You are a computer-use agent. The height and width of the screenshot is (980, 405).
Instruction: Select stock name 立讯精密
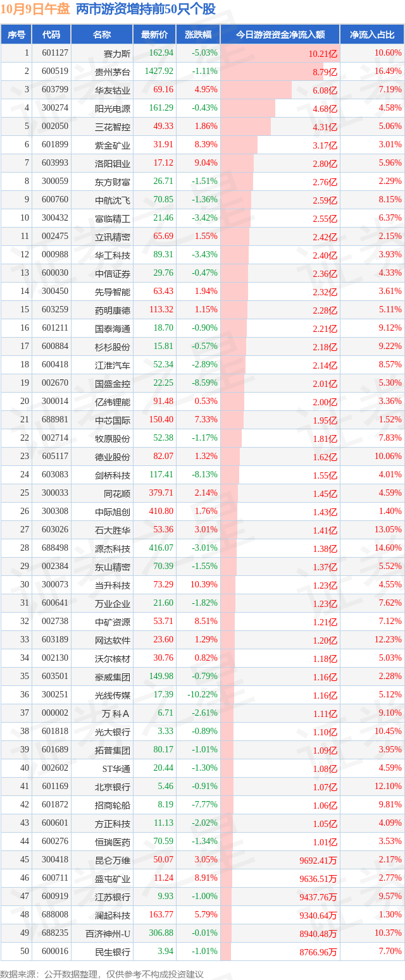pyautogui.click(x=113, y=237)
